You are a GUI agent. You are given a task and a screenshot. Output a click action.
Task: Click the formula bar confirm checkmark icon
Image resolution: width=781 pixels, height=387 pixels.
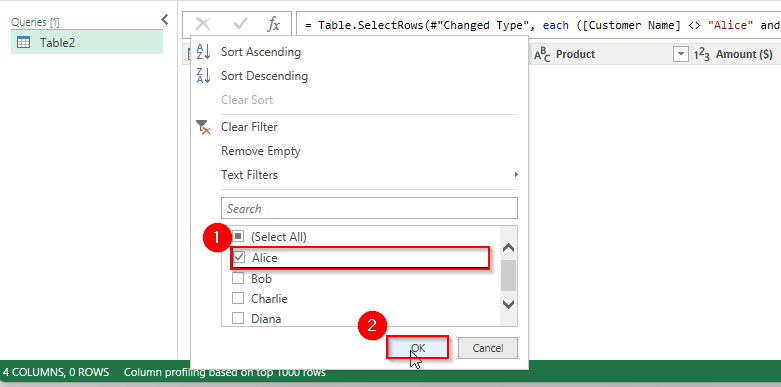[x=241, y=24]
